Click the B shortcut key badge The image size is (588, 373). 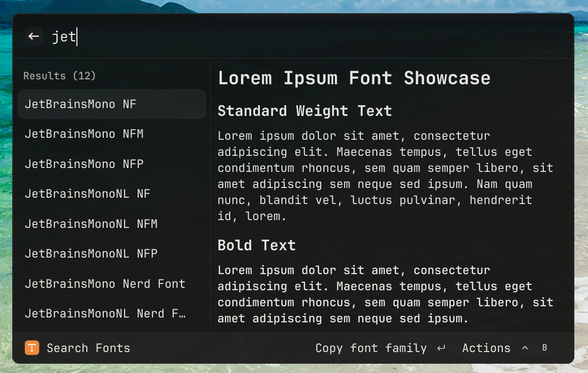coord(545,348)
